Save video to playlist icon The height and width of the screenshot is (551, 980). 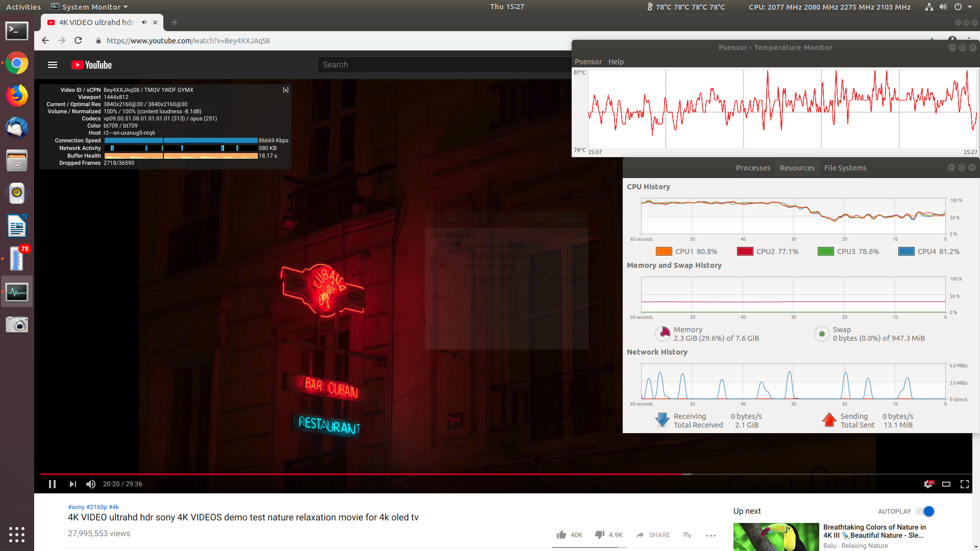click(x=688, y=535)
